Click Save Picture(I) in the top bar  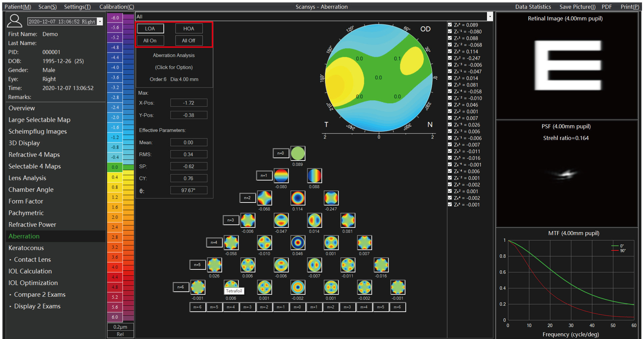(x=577, y=7)
